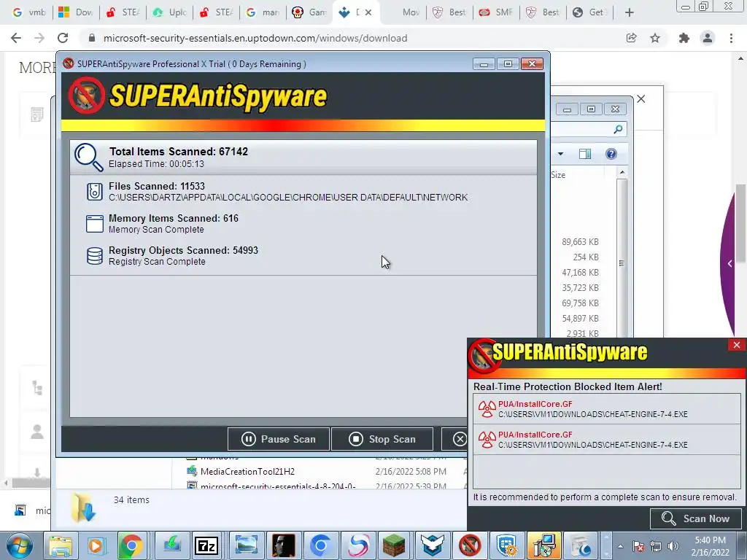Open Google Chrome from taskbar
The image size is (747, 560).
point(131,545)
